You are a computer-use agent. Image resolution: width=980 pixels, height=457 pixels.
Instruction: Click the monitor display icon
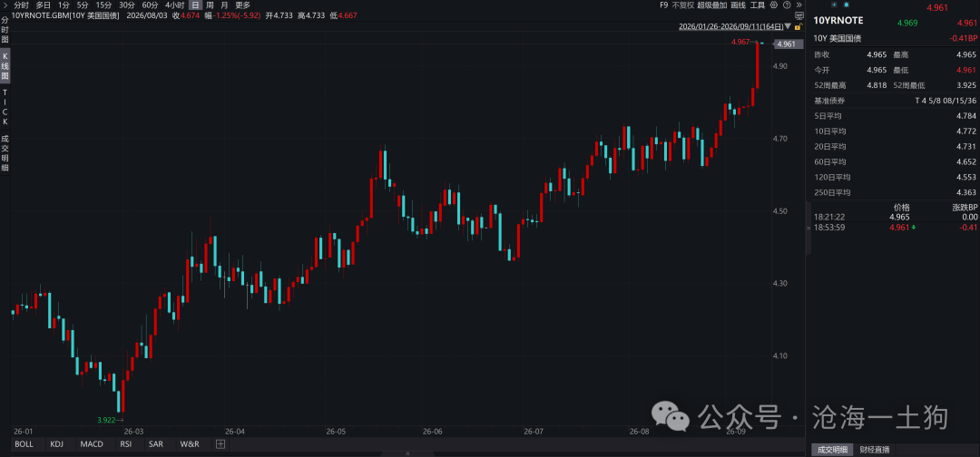799,15
